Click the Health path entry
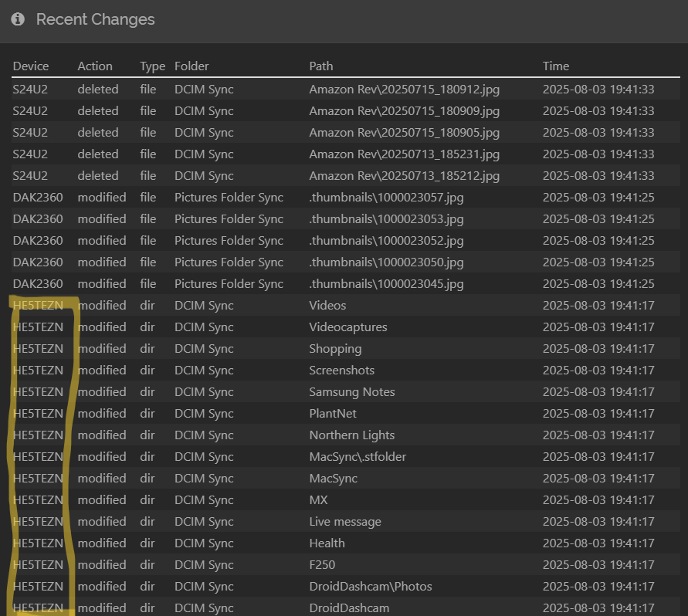 [327, 543]
